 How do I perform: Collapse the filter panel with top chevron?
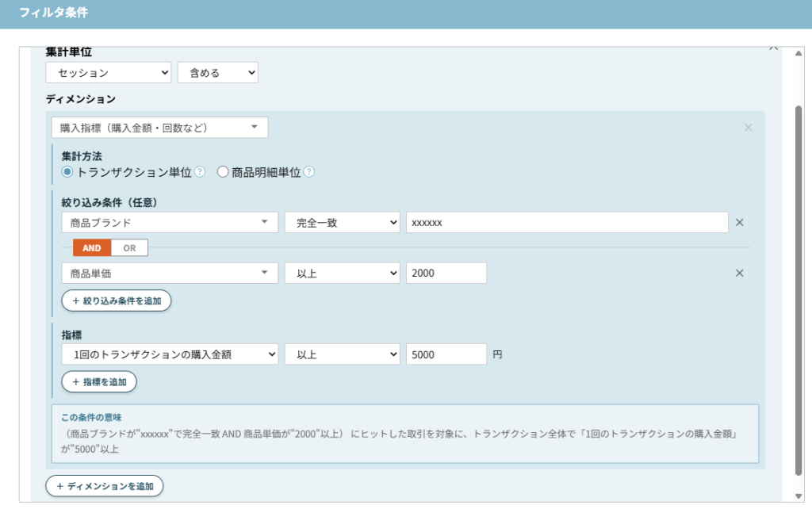tap(774, 48)
